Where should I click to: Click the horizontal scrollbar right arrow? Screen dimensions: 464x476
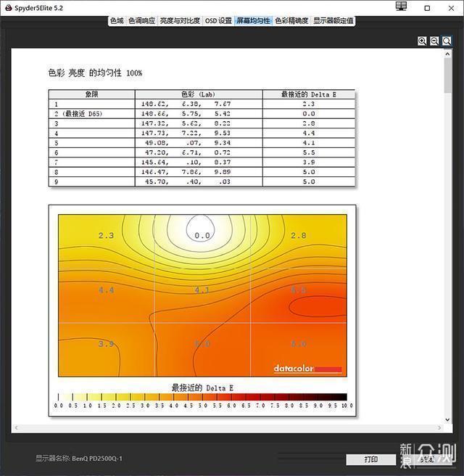(x=439, y=427)
